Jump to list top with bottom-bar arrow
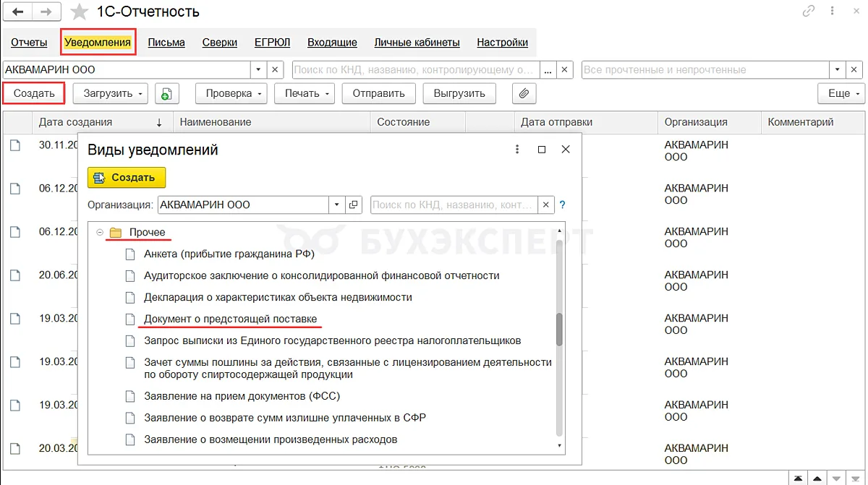The width and height of the screenshot is (868, 485). (798, 478)
